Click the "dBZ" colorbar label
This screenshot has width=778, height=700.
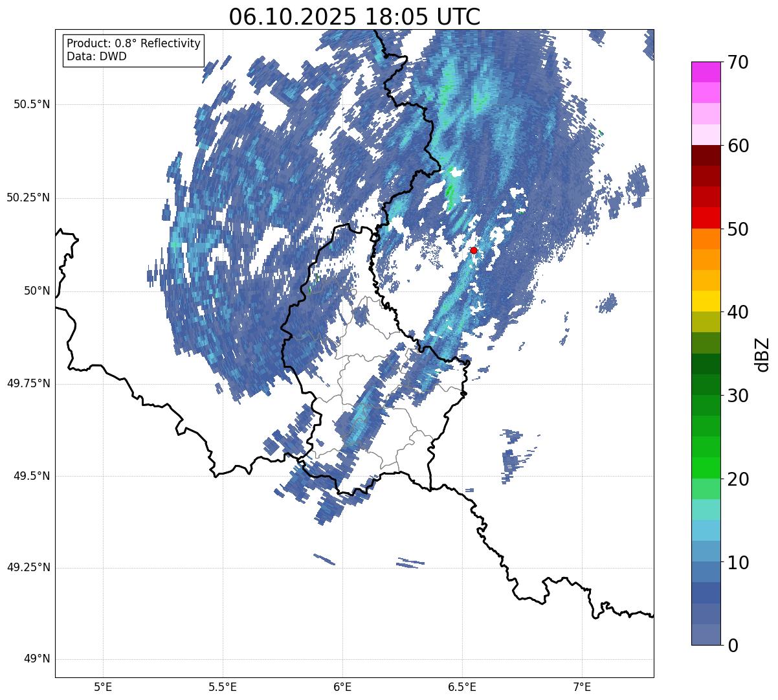pos(762,354)
